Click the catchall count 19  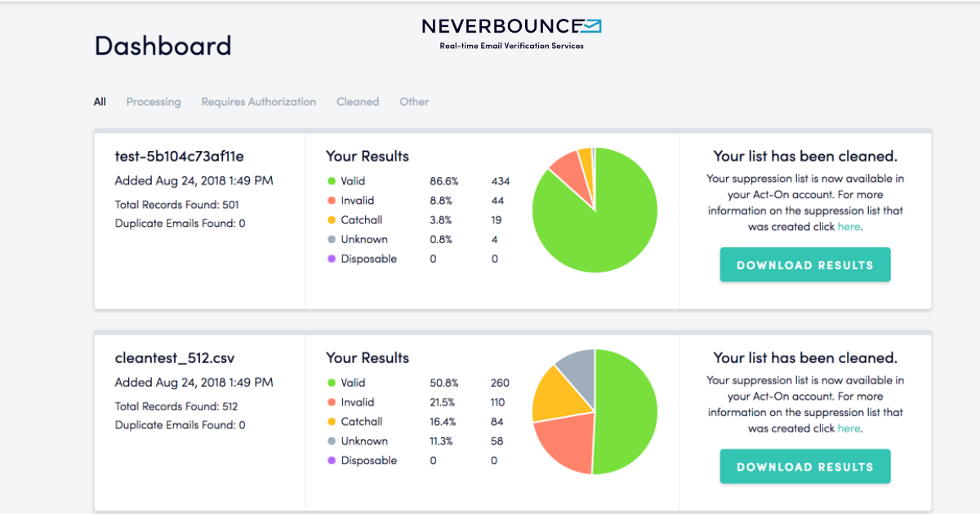[497, 220]
